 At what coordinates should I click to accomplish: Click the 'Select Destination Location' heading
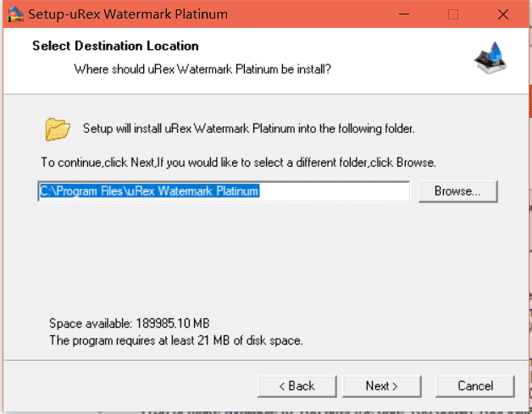point(115,46)
